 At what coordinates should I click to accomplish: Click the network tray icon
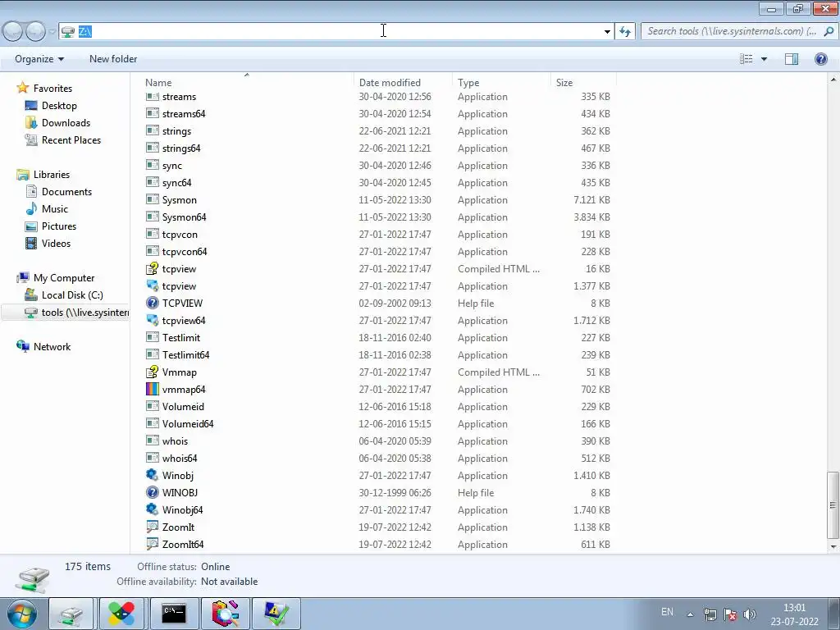pyautogui.click(x=710, y=614)
